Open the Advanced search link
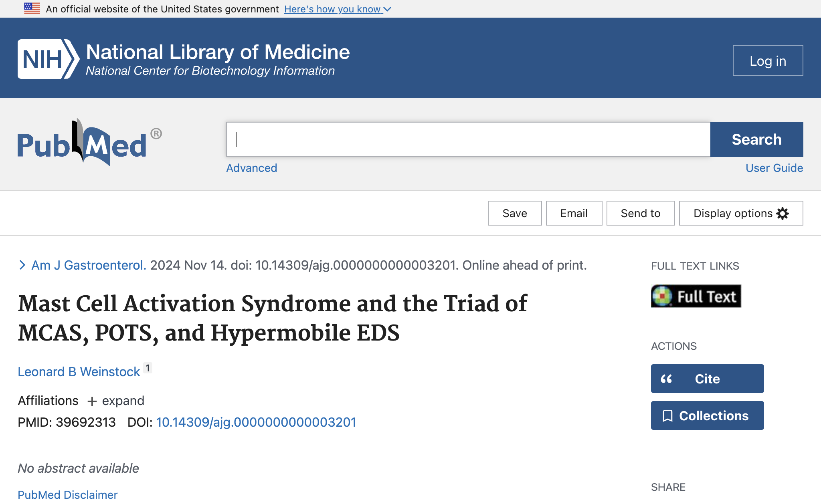The height and width of the screenshot is (504, 821). [251, 168]
